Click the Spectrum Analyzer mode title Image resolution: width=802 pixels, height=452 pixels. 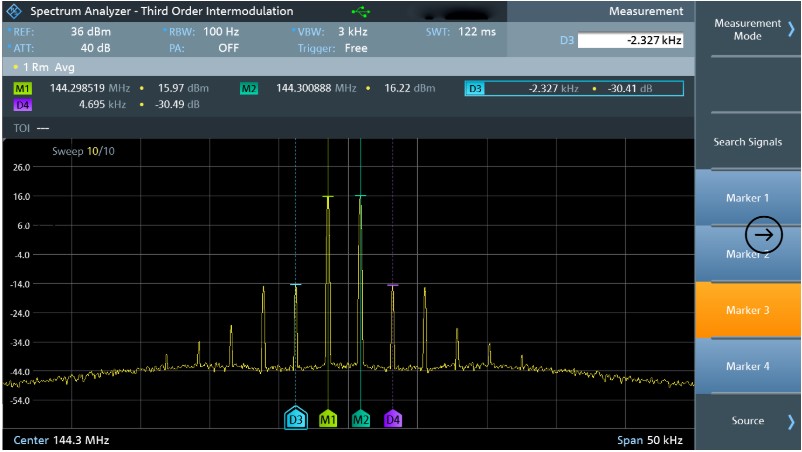pyautogui.click(x=162, y=11)
